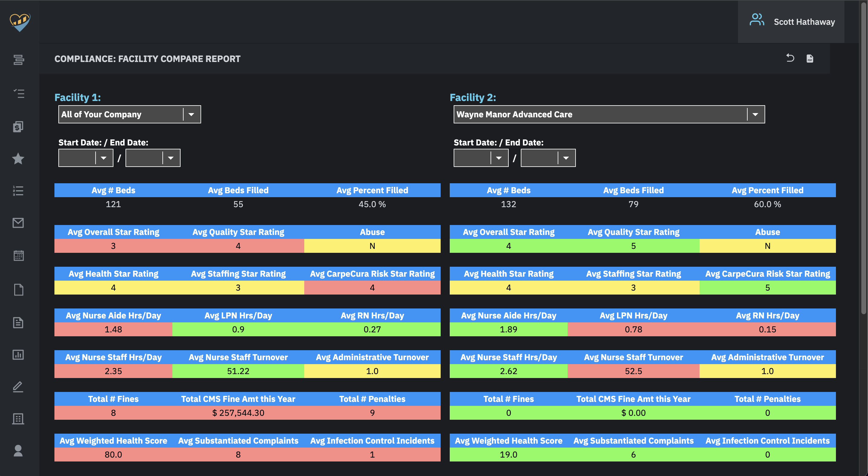Open the text document sidebar icon
Image resolution: width=868 pixels, height=476 pixels.
tap(18, 322)
